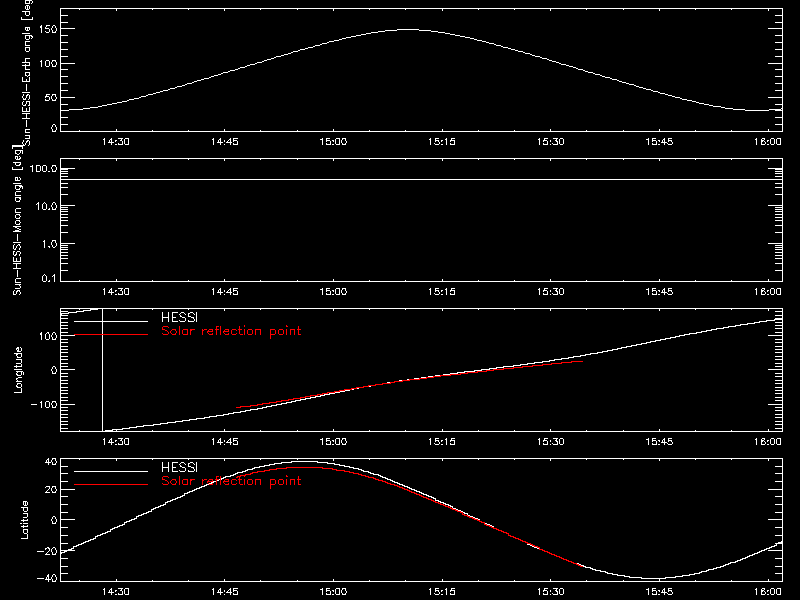Click white HESSI legend line in Longitude panel

(x=111, y=321)
